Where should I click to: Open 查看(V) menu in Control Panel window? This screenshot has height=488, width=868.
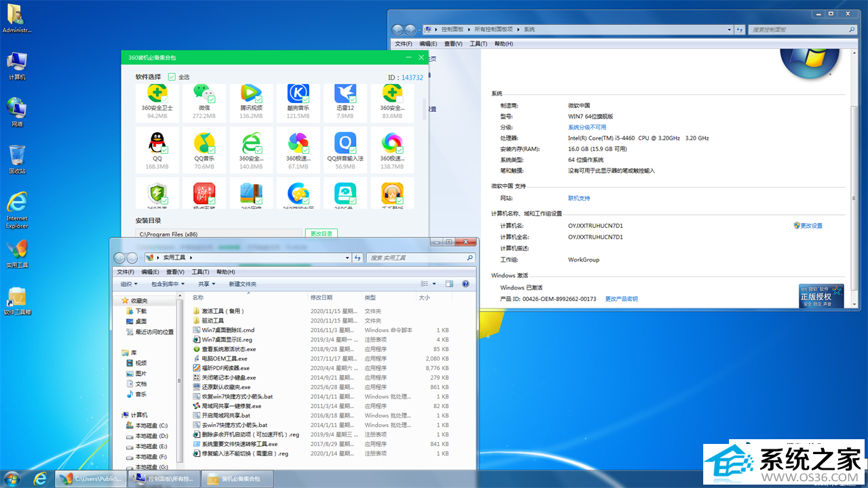click(453, 43)
